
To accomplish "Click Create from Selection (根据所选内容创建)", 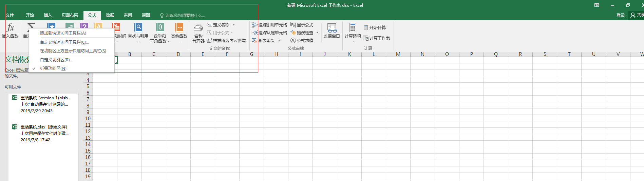I will pos(226,40).
